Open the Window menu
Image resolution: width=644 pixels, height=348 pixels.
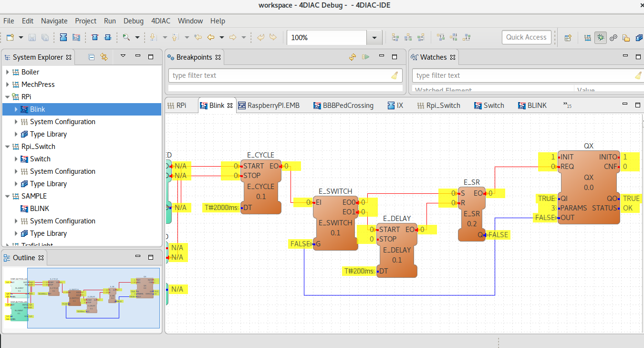[x=190, y=21]
